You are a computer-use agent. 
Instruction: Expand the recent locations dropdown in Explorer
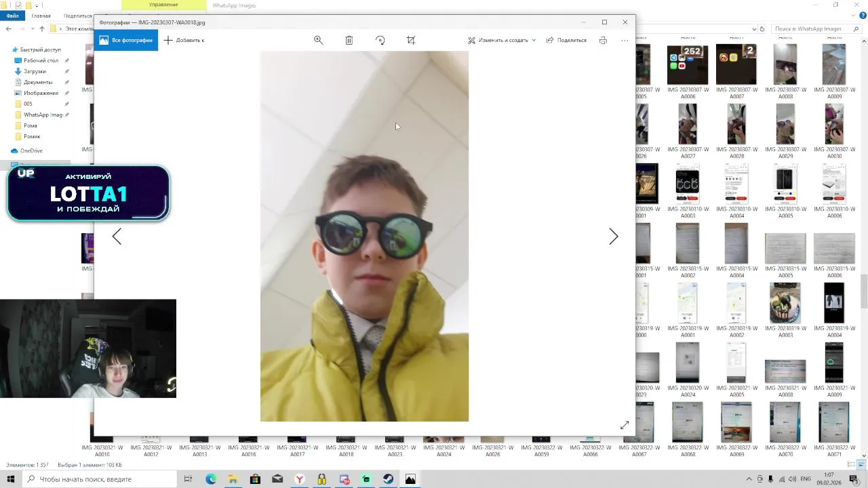coord(32,28)
